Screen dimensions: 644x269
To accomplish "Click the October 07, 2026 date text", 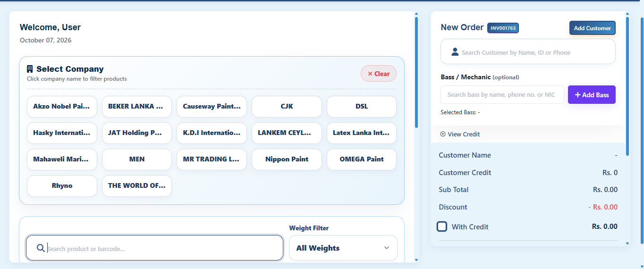I will pos(45,41).
